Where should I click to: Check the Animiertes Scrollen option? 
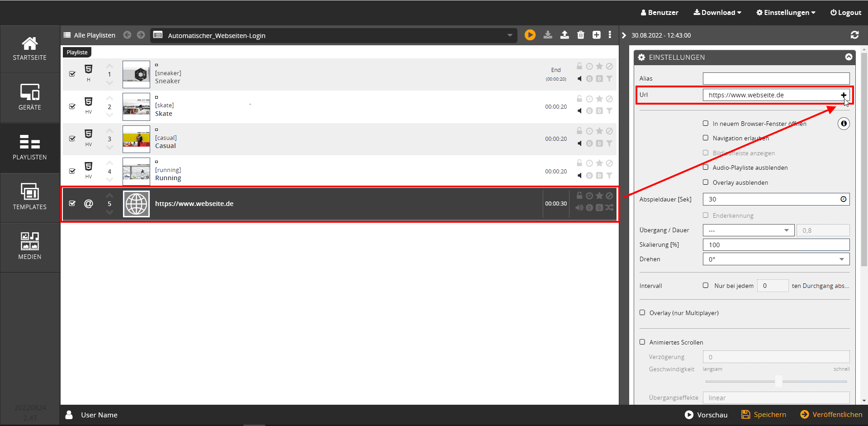click(642, 342)
